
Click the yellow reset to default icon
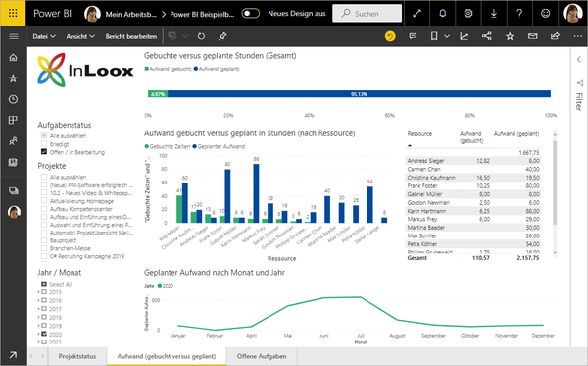click(390, 36)
